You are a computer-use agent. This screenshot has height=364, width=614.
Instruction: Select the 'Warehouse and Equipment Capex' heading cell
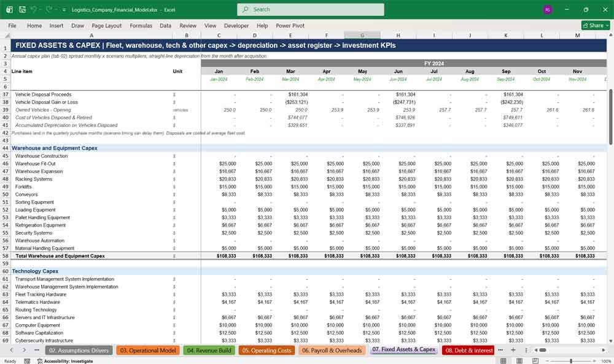(91, 149)
